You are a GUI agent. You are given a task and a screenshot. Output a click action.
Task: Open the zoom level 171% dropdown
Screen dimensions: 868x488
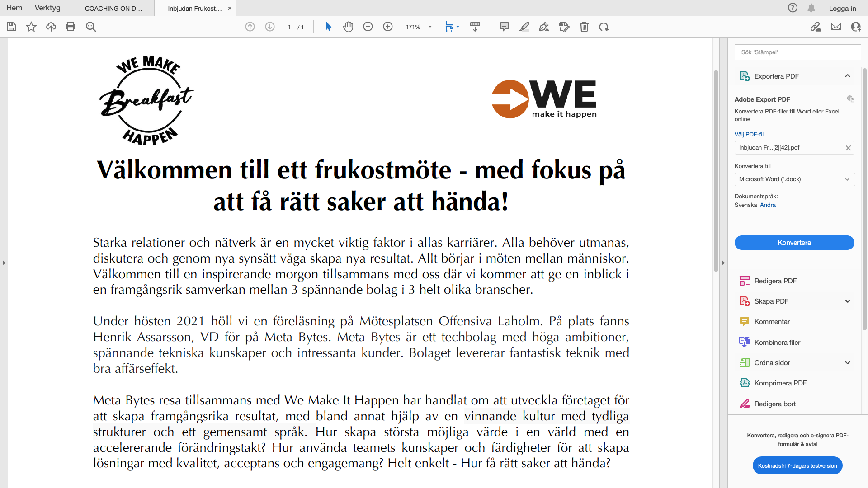point(430,27)
